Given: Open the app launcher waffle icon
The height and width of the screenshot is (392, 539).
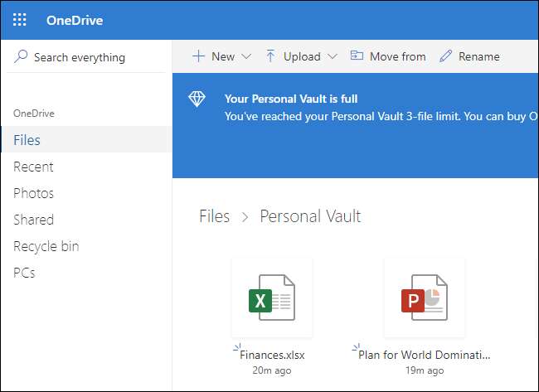Looking at the screenshot, I should [20, 20].
